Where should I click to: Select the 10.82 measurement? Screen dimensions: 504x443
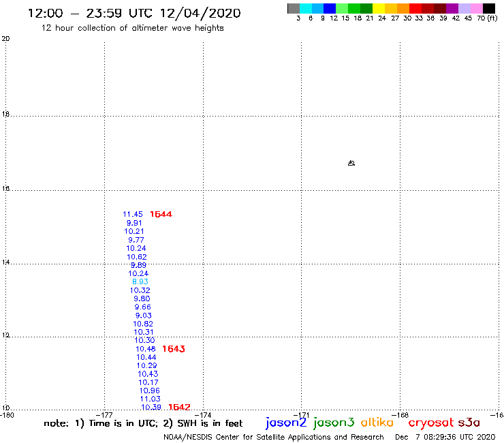pos(143,324)
